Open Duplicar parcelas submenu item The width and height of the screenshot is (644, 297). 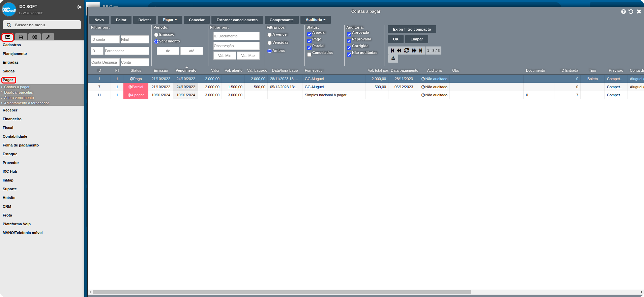18,92
